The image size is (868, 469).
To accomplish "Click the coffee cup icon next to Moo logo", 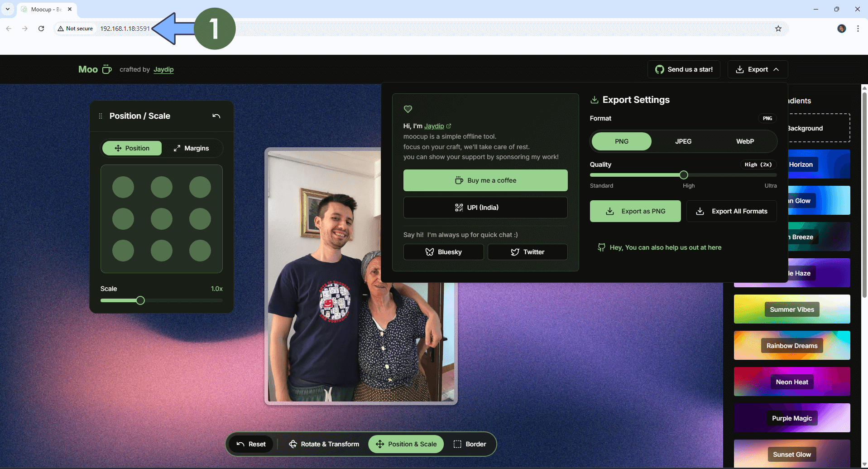I will tap(107, 69).
